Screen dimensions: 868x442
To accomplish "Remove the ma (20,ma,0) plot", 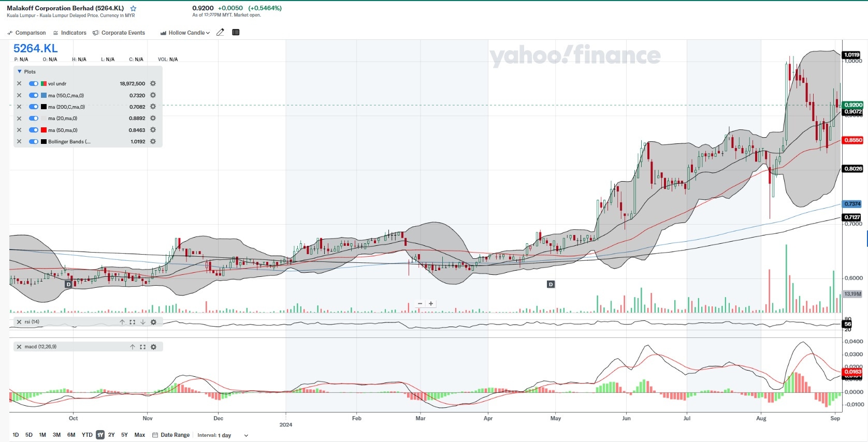I will coord(19,118).
